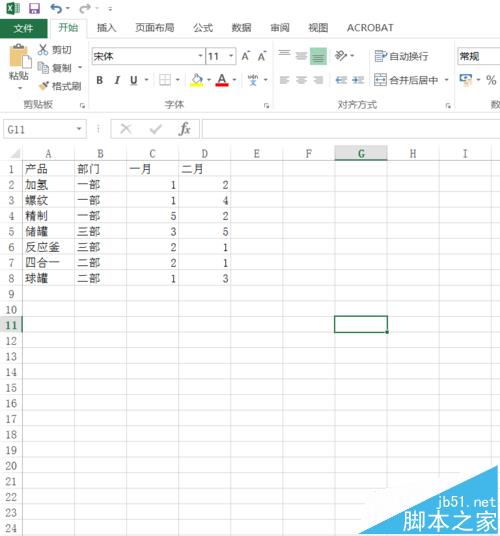The width and height of the screenshot is (500, 536).
Task: Decrease font size with smaller A icon
Action: [262, 56]
